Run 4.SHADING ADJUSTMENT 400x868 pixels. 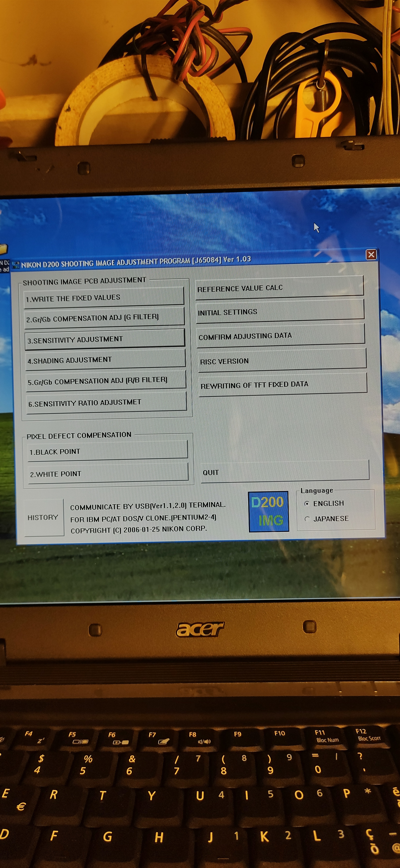click(106, 360)
